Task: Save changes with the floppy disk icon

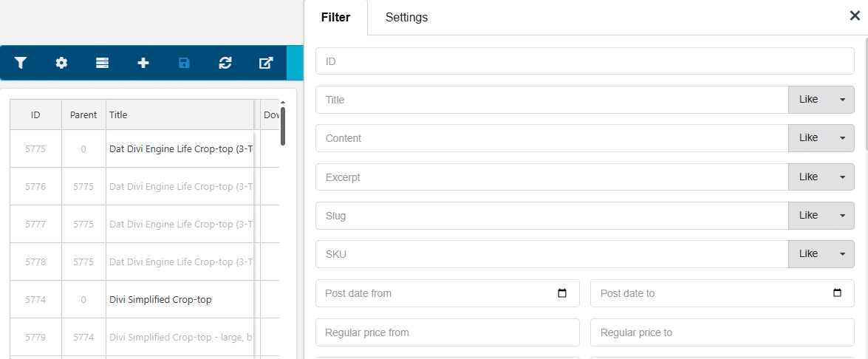Action: click(185, 63)
